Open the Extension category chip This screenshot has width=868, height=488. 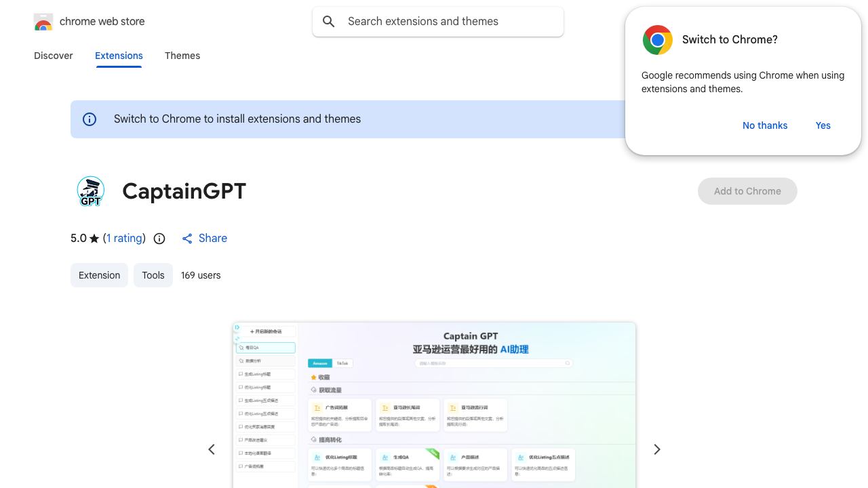point(99,275)
